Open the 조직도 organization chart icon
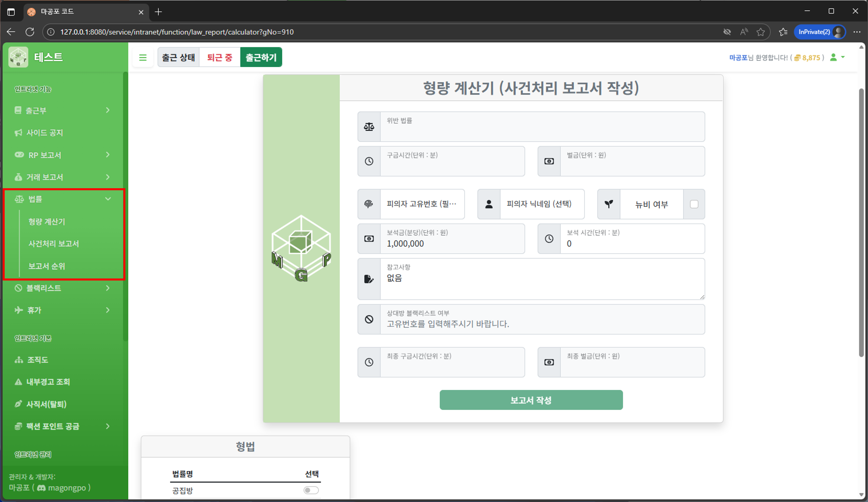This screenshot has width=868, height=502. coord(18,360)
